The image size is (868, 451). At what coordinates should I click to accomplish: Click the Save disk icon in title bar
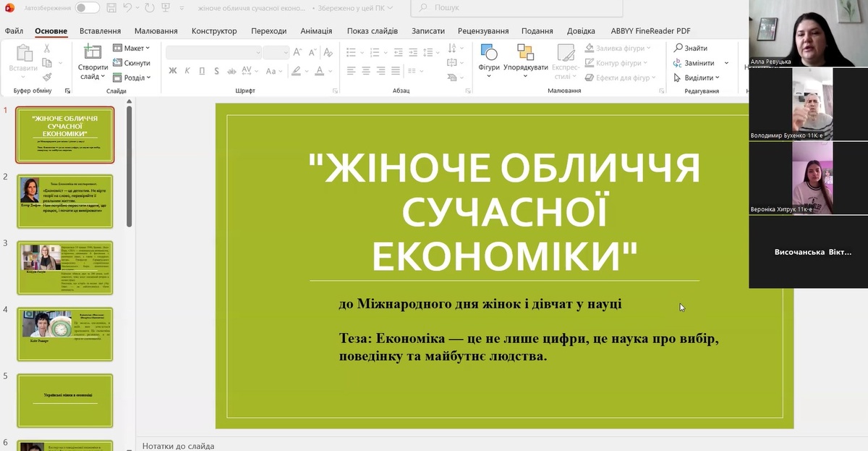pyautogui.click(x=111, y=8)
